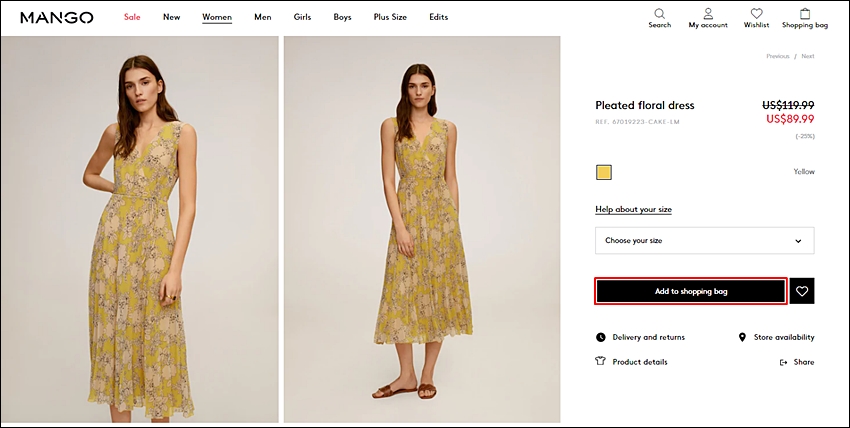The height and width of the screenshot is (428, 850).
Task: Open the Women menu
Action: pyautogui.click(x=217, y=17)
